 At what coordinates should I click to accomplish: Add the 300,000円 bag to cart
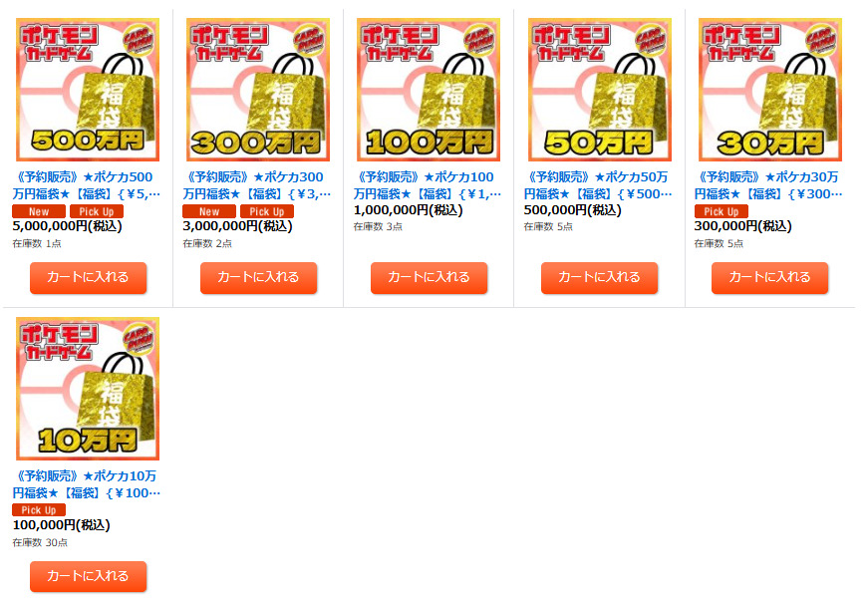pyautogui.click(x=770, y=277)
